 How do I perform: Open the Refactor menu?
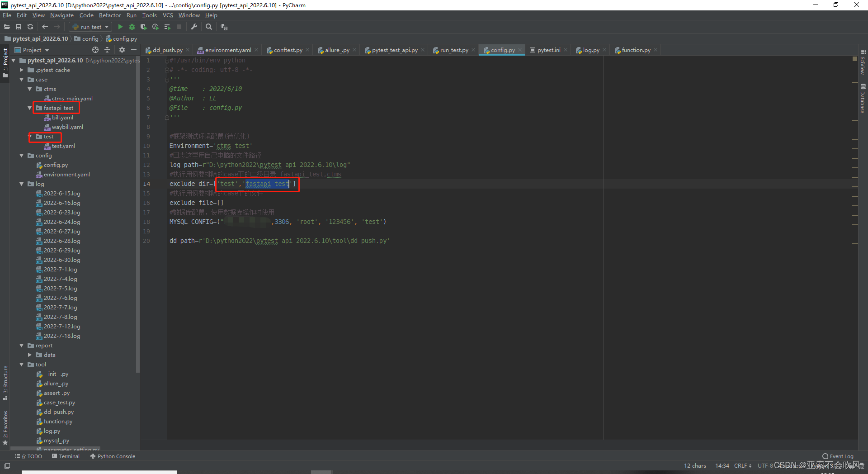tap(110, 15)
